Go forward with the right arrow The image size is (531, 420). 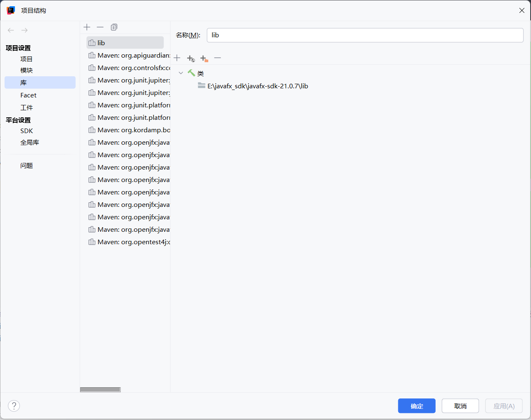click(x=24, y=30)
